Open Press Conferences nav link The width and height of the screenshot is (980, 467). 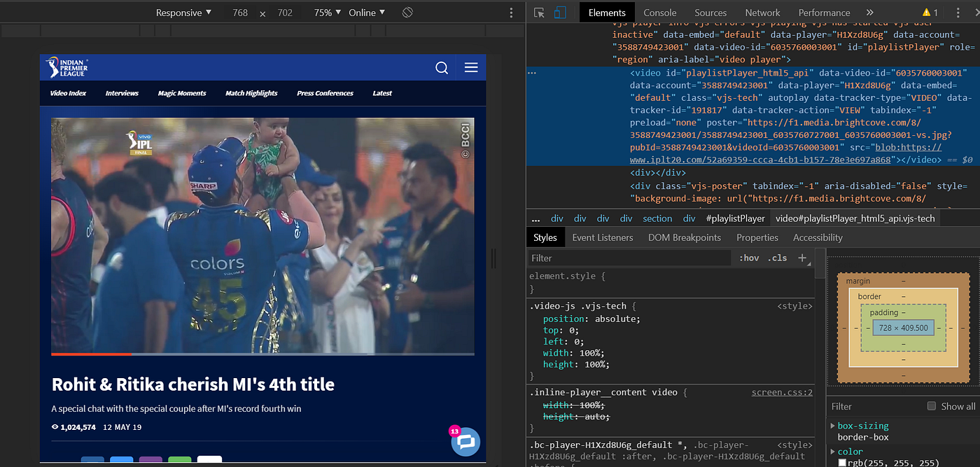click(x=325, y=93)
